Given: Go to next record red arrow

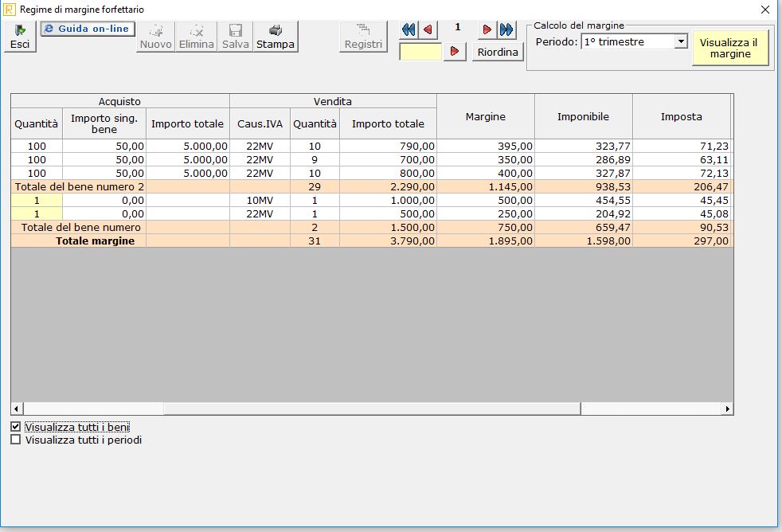Looking at the screenshot, I should pos(487,29).
